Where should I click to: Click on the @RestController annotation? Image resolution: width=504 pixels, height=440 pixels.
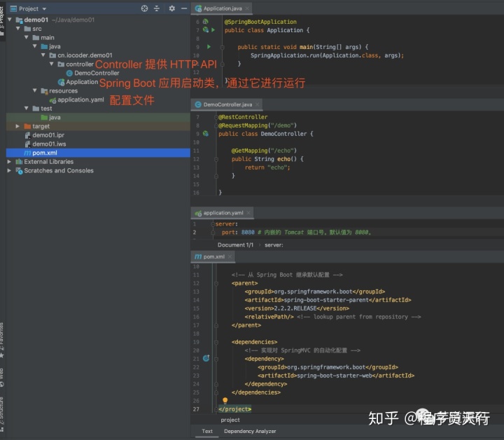coord(243,117)
